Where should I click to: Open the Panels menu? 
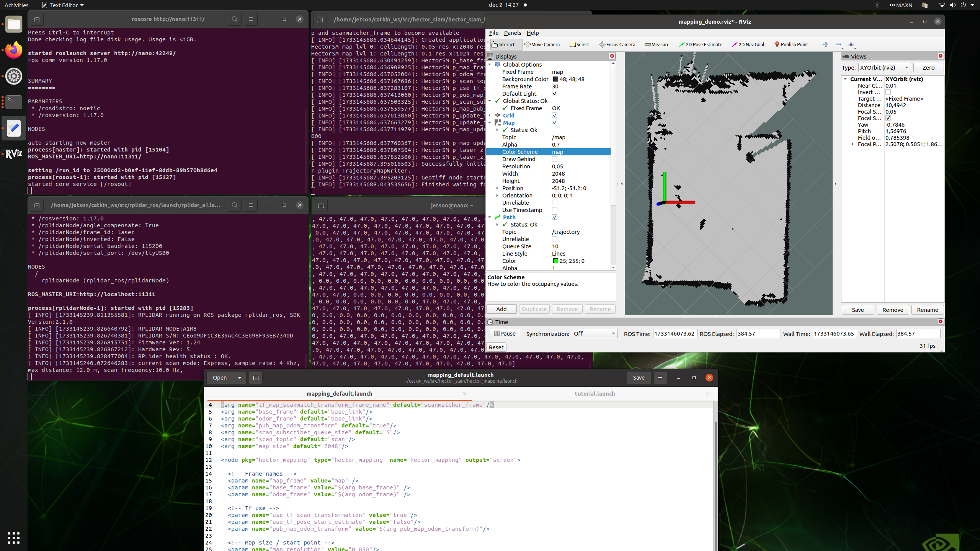512,33
